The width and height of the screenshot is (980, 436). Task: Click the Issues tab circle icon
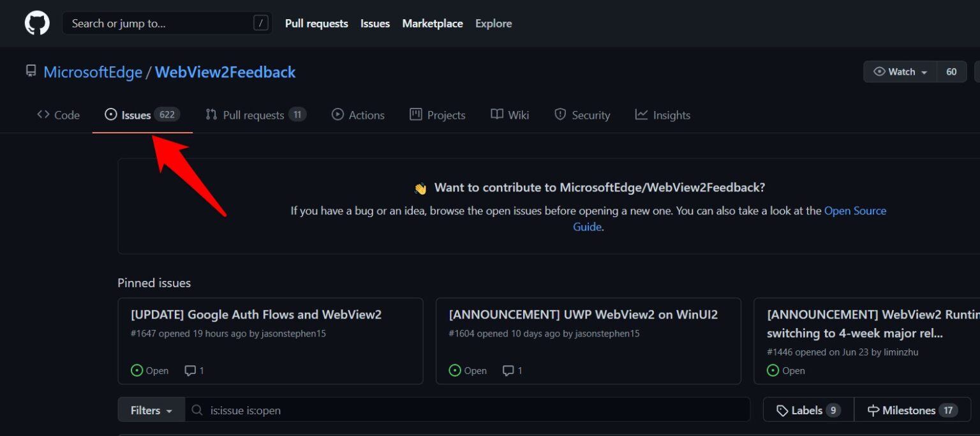click(111, 114)
